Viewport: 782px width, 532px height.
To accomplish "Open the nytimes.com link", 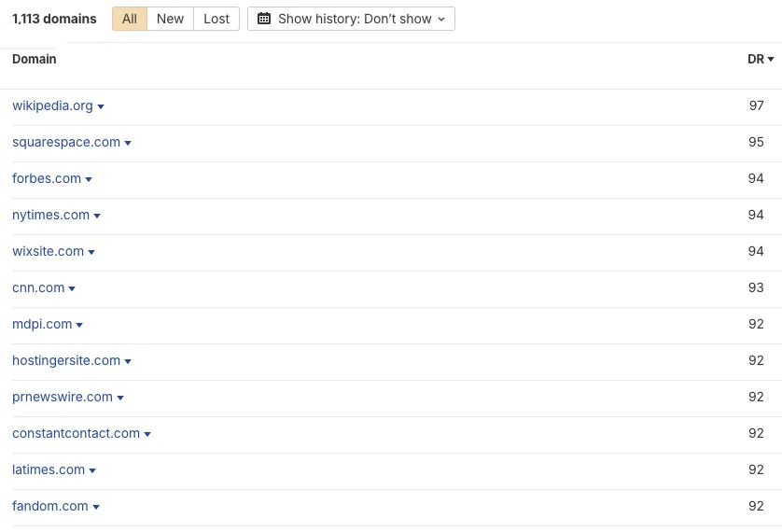I will tap(51, 215).
